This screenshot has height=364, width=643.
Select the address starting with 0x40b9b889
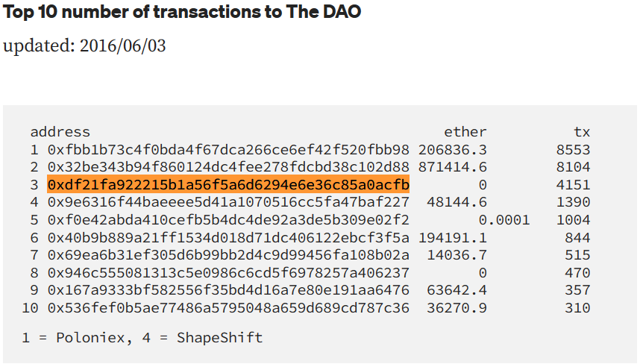pos(228,237)
